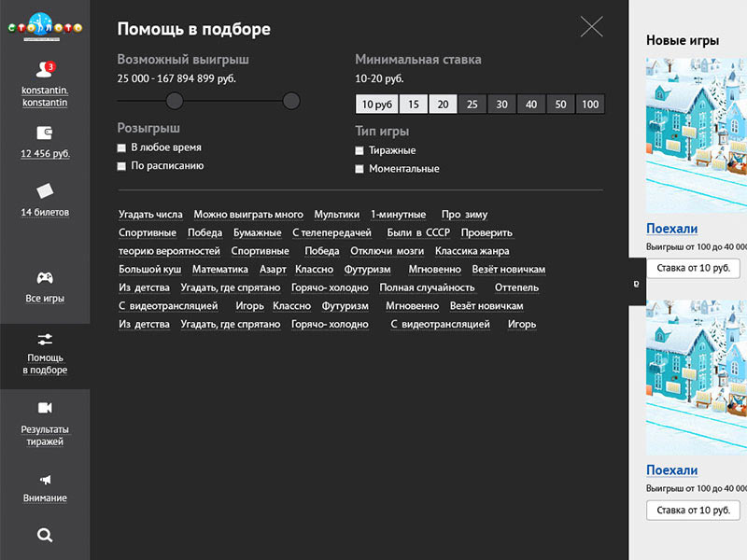
Task: Enable the В любое время checkbox
Action: click(x=121, y=147)
